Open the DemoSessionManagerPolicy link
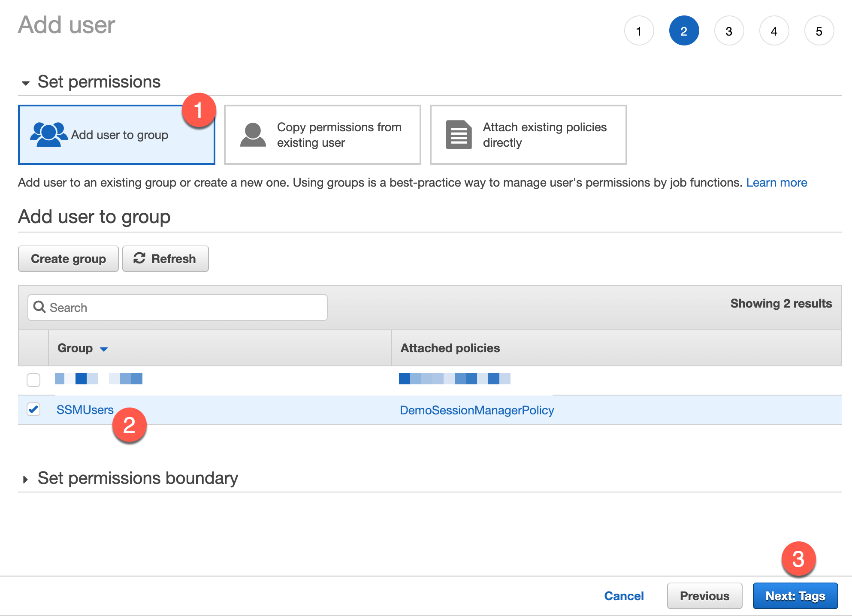The image size is (852, 616). [x=477, y=410]
